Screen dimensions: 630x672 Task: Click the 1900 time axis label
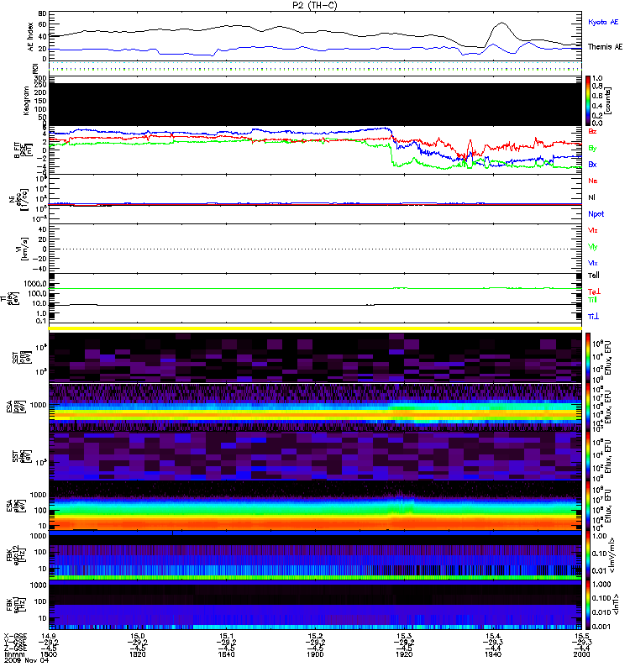(x=315, y=654)
